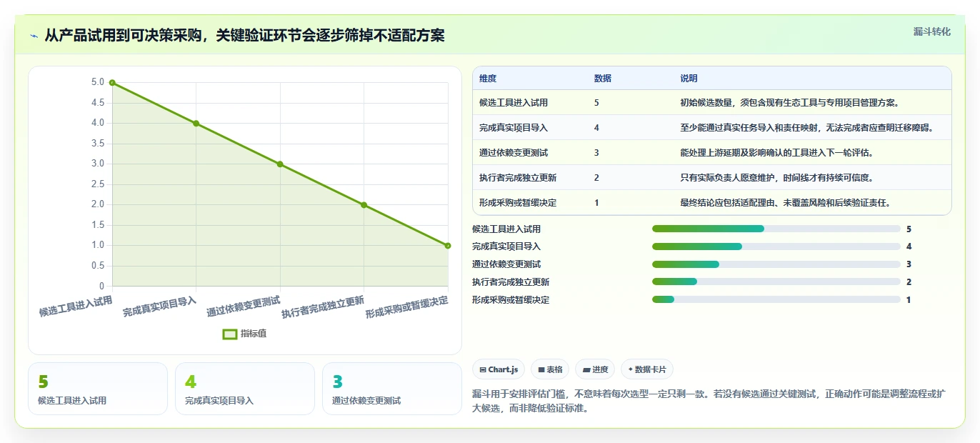Image resolution: width=980 pixels, height=443 pixels.
Task: Open the stat card showing 5 候选工具进入试用
Action: (x=98, y=389)
